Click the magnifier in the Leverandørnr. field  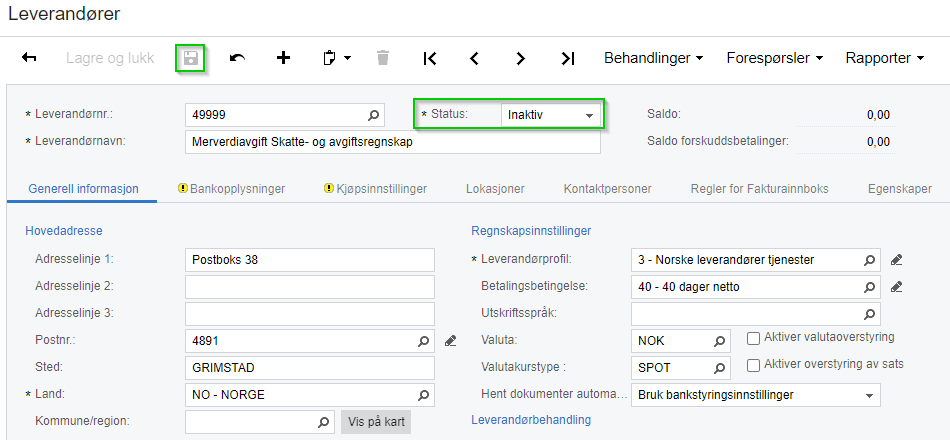click(x=374, y=115)
